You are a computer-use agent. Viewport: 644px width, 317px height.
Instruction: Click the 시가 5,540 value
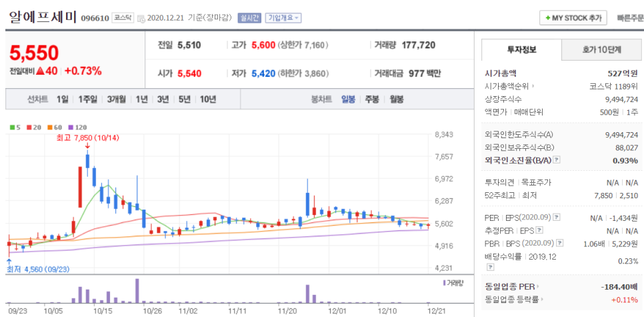click(189, 73)
